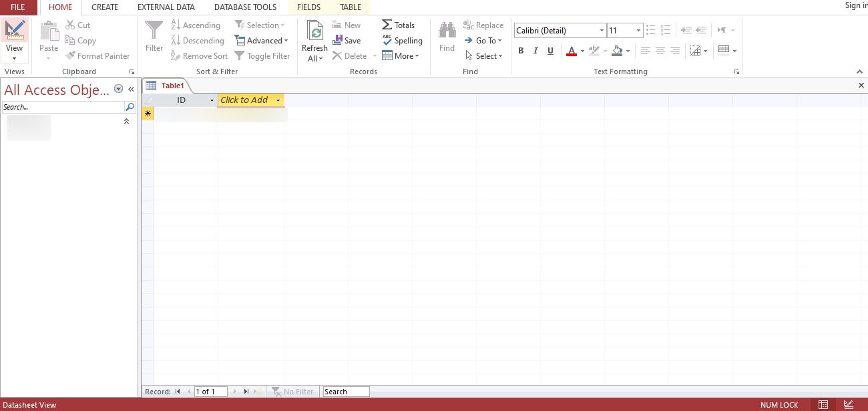The image size is (868, 411).
Task: Open the Background fill color arrow
Action: pos(628,51)
